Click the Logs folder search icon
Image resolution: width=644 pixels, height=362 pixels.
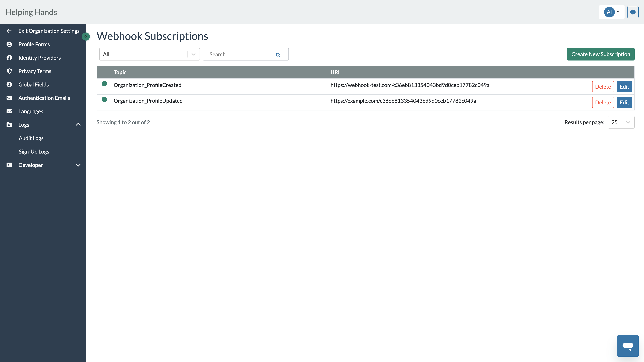click(x=9, y=125)
